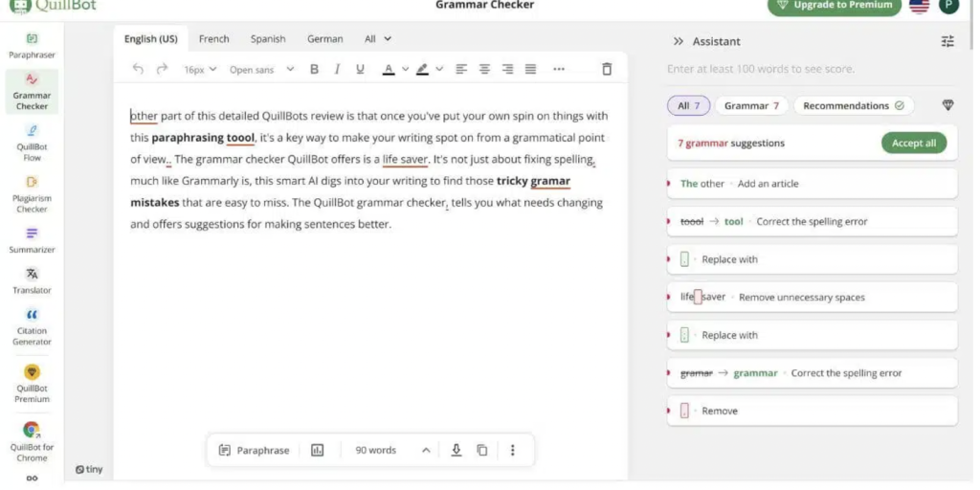The image size is (980, 490).
Task: Collapse the Assistant panel
Action: 679,41
